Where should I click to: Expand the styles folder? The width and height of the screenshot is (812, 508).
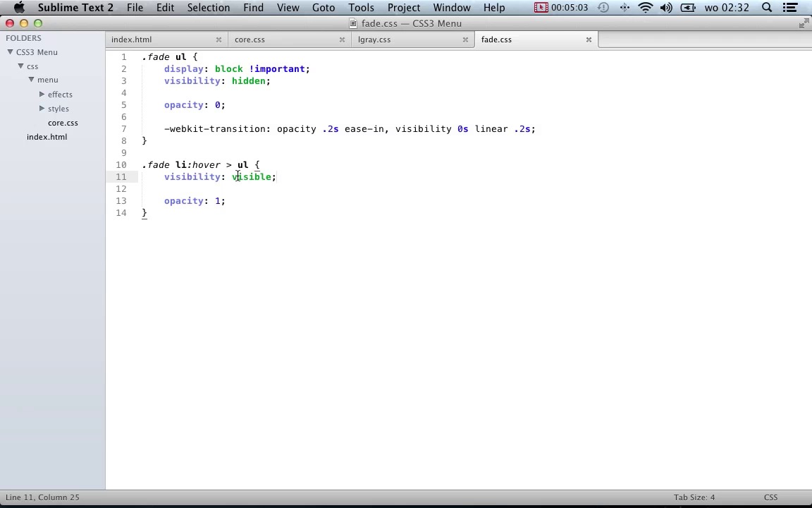pos(42,108)
